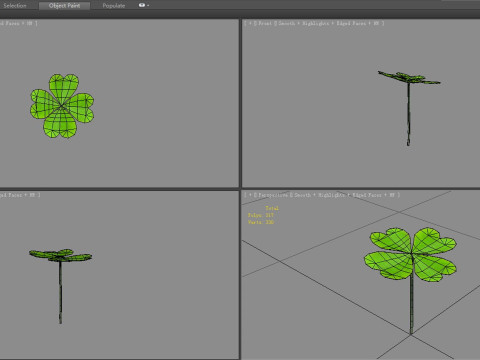The width and height of the screenshot is (480, 360).
Task: Expand the dropdown arrow beside ribbon toggle icon
Action: click(x=148, y=5)
